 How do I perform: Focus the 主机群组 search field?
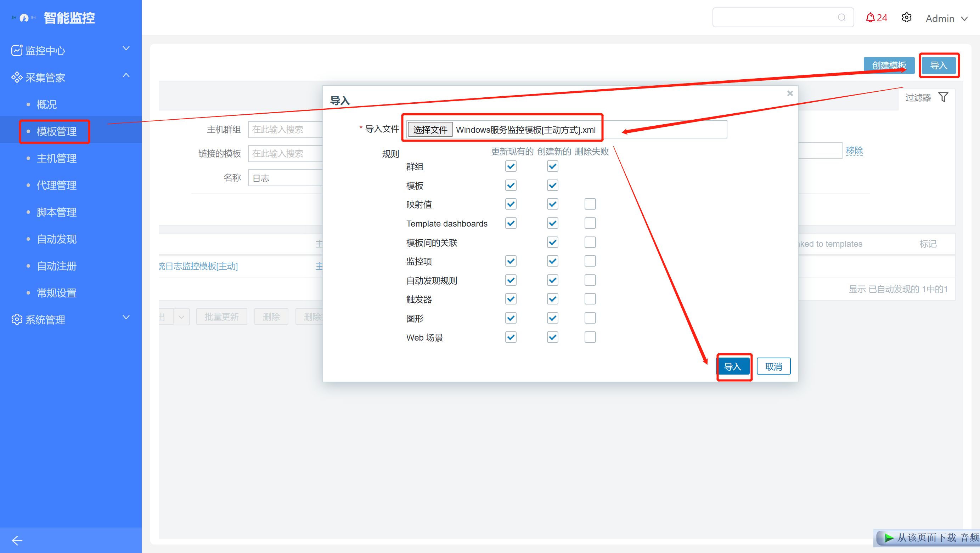coord(286,130)
